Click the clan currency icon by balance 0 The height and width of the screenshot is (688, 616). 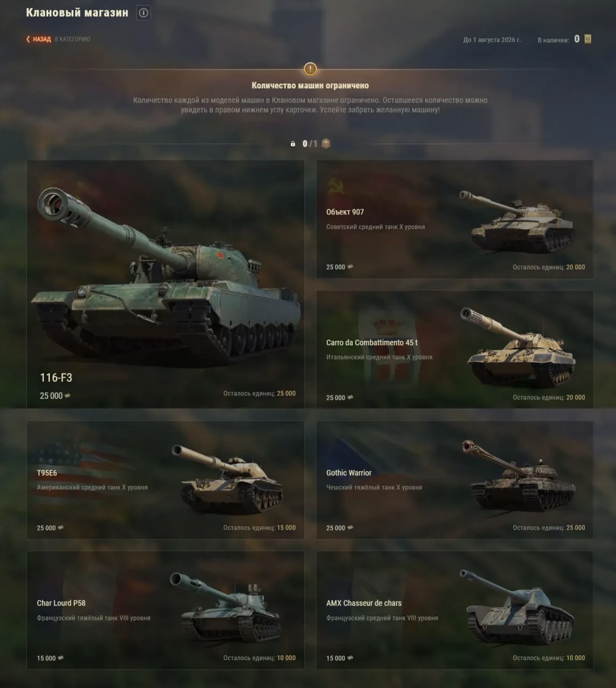coord(588,39)
